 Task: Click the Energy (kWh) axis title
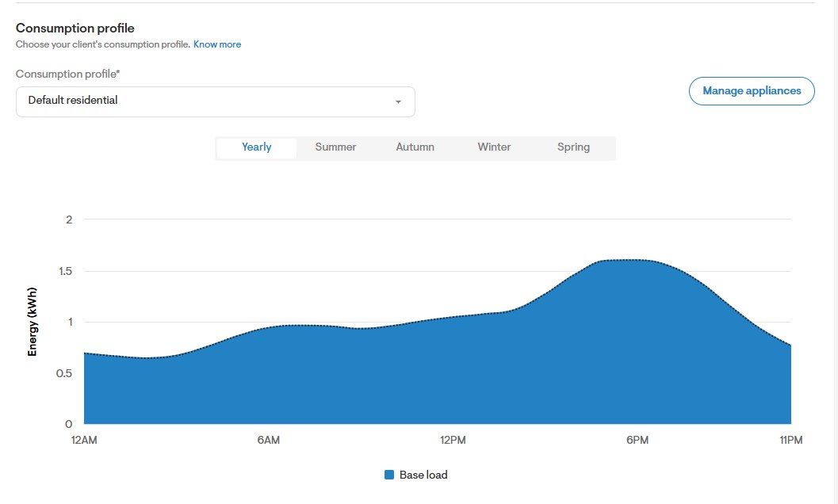(x=33, y=322)
